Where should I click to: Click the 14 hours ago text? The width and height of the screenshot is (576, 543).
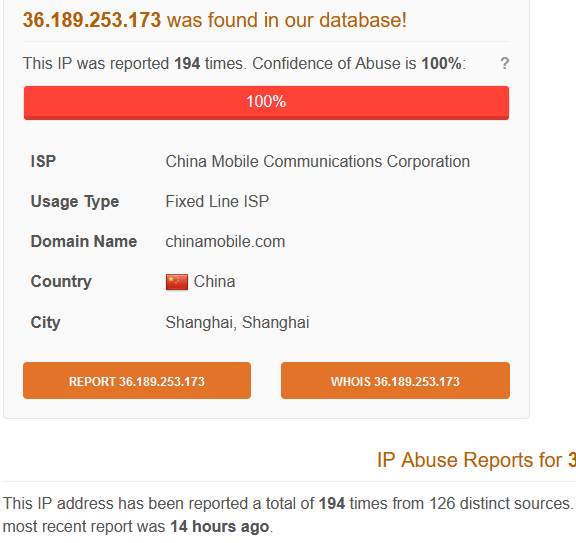(220, 526)
